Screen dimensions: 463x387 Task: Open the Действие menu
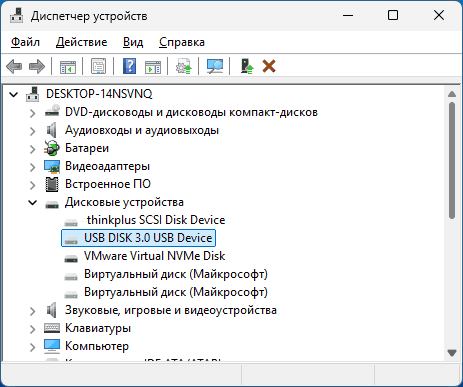[x=82, y=42]
